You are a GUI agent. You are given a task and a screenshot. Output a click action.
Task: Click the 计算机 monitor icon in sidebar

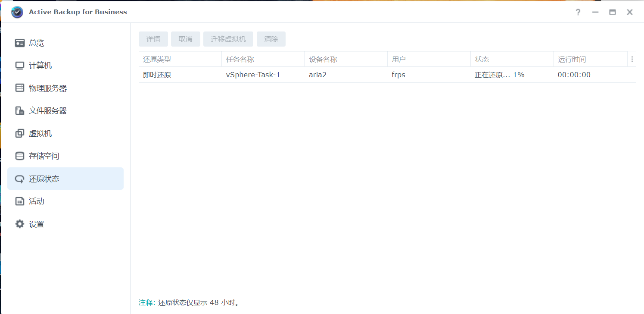click(x=20, y=66)
